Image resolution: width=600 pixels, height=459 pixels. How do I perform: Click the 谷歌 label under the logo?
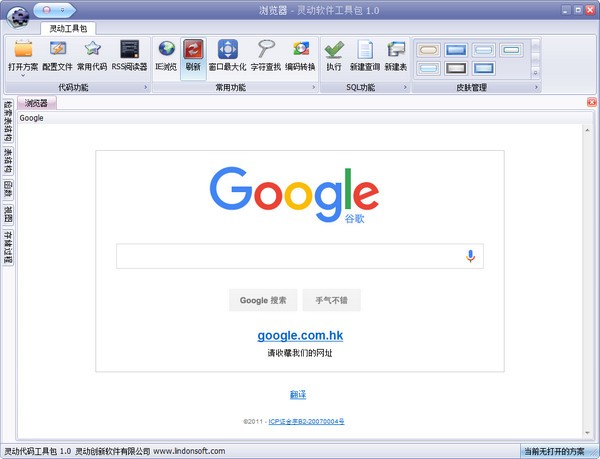354,219
